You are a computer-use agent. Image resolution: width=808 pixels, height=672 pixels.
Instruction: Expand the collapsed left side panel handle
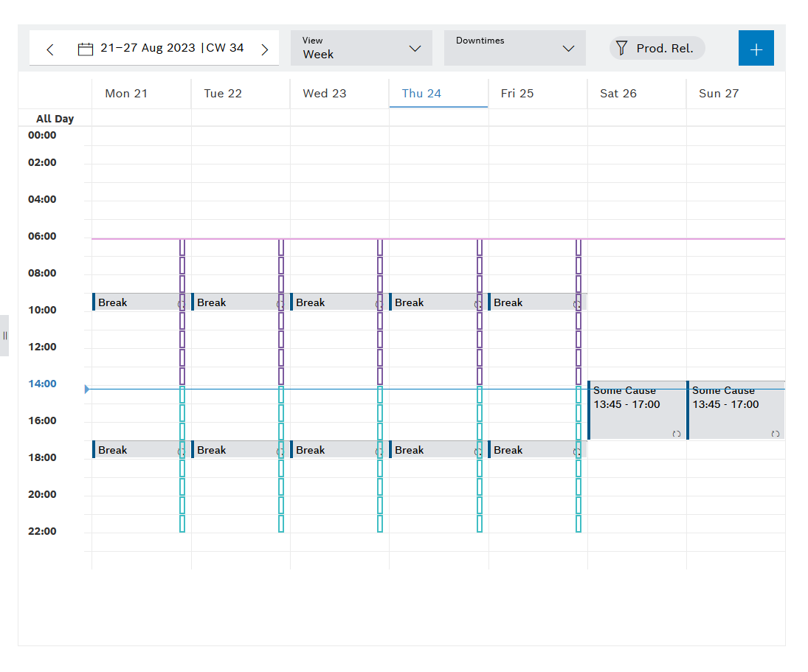(x=5, y=335)
